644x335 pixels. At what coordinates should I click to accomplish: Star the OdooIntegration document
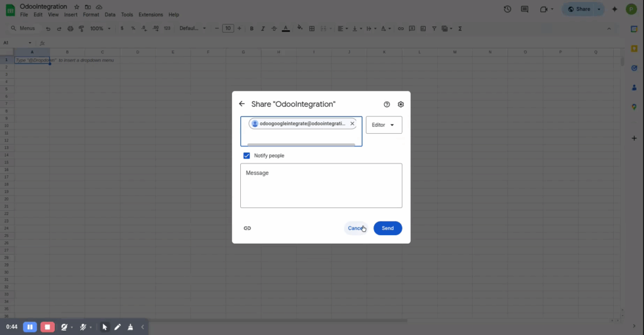[76, 7]
